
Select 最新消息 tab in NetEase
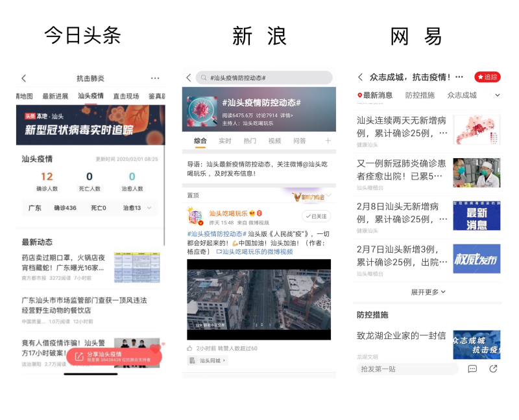375,95
